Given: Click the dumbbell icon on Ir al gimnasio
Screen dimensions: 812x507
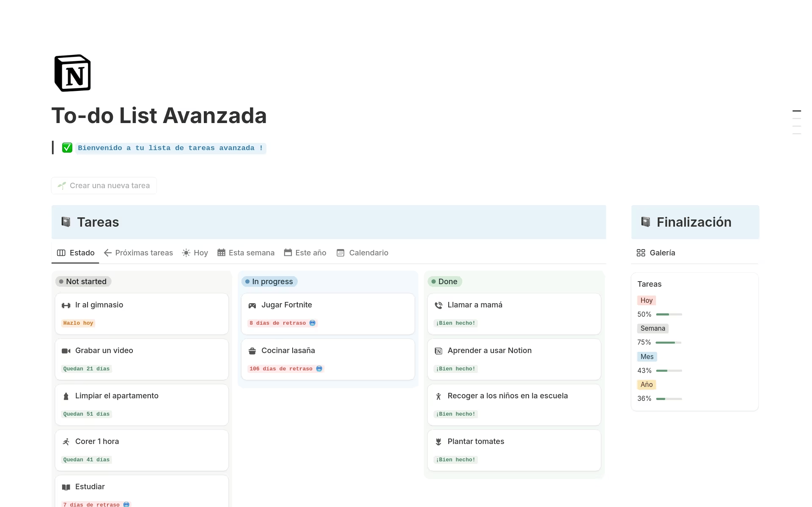Looking at the screenshot, I should point(66,305).
